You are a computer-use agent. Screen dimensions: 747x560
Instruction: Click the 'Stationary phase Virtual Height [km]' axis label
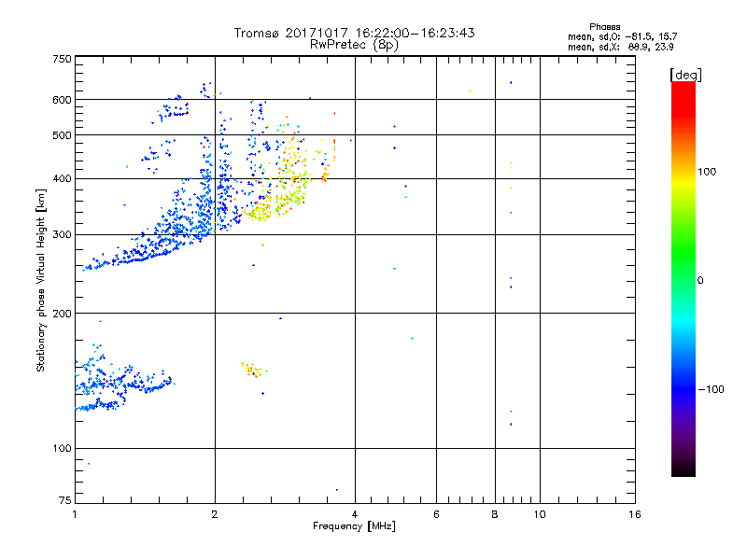click(x=41, y=280)
